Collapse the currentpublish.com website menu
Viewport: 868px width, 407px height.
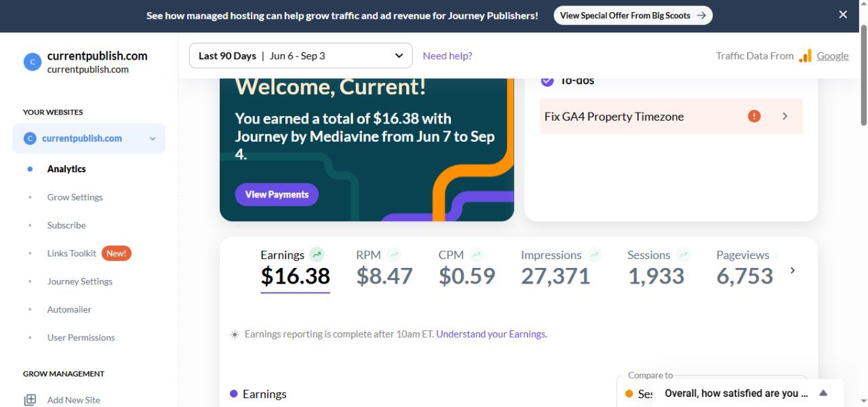(x=153, y=138)
